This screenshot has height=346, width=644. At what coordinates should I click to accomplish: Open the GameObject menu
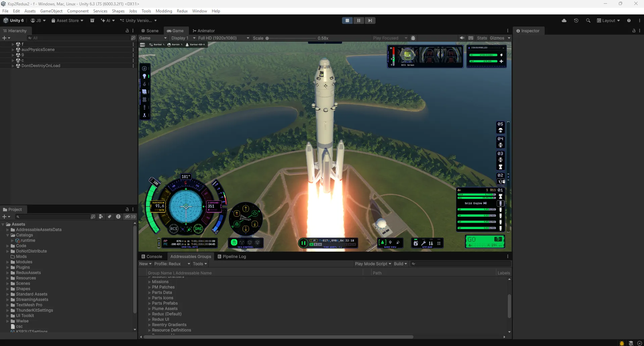coord(51,11)
